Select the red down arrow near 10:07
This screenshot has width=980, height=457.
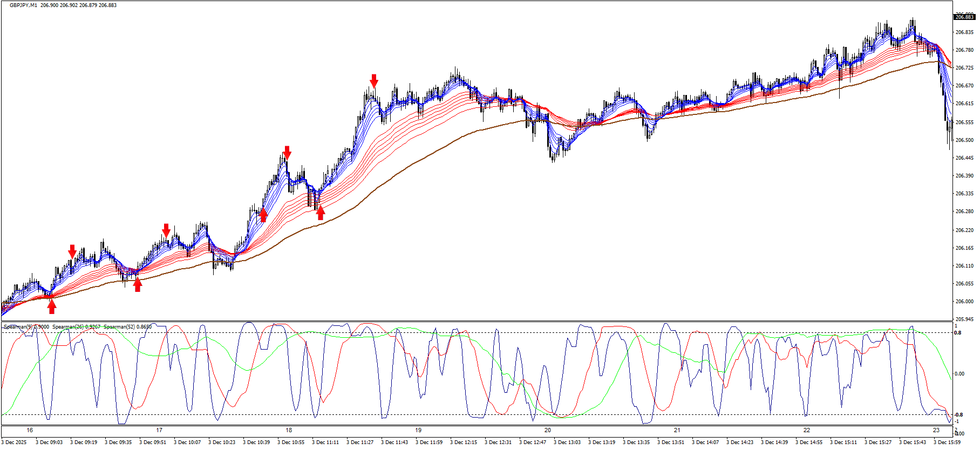pyautogui.click(x=166, y=230)
